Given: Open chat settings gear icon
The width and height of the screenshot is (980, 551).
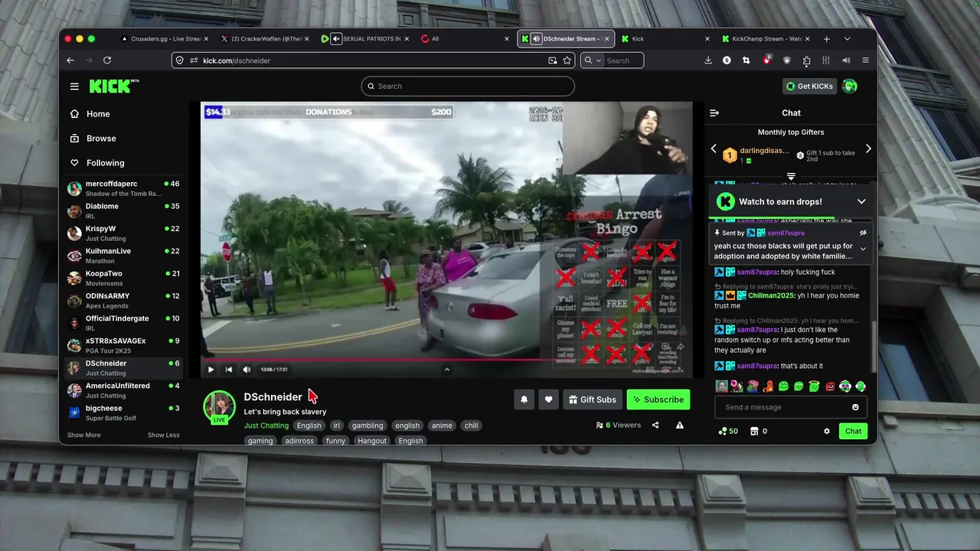Looking at the screenshot, I should click(827, 431).
